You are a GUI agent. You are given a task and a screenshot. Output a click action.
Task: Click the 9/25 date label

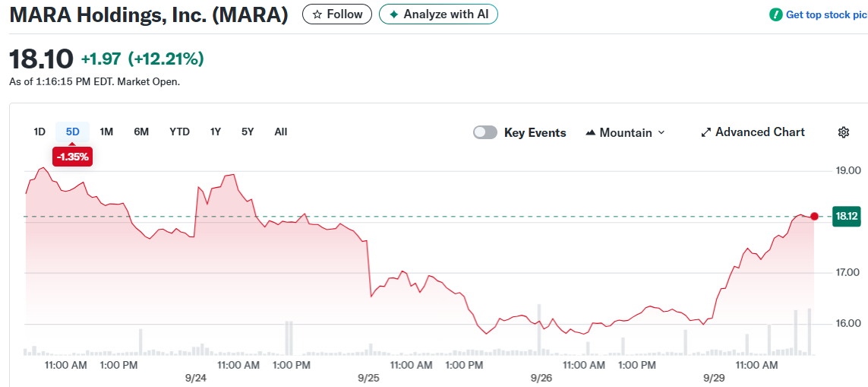[x=369, y=378]
